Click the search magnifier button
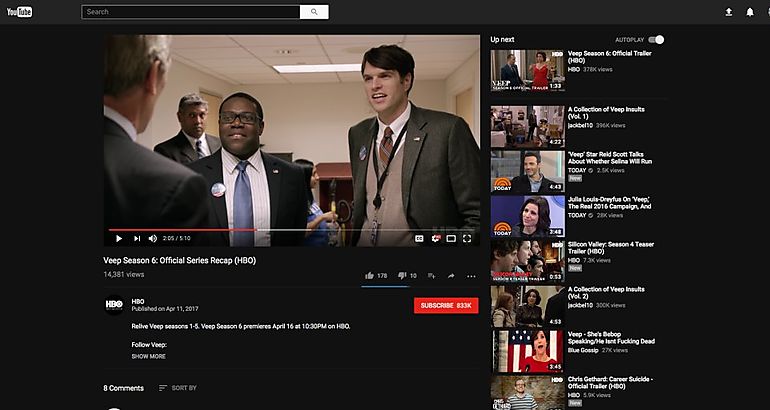Viewport: 770px width, 410px height. point(314,12)
